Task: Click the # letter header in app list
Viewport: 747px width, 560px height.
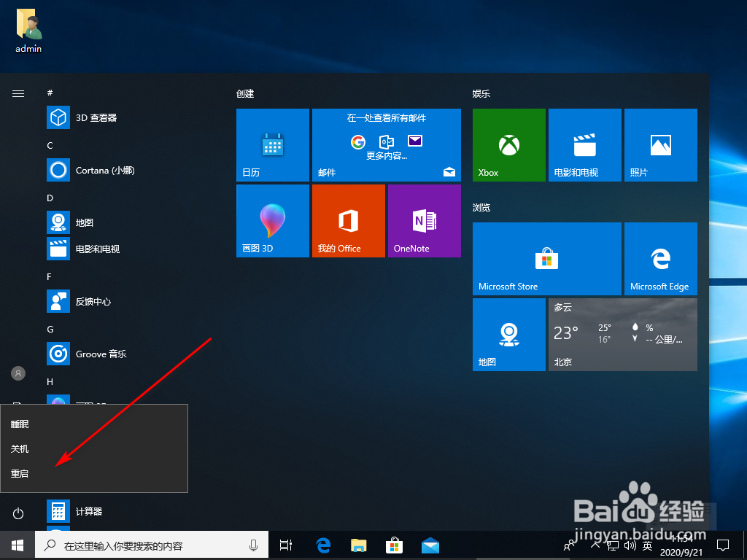Action: pos(50,93)
